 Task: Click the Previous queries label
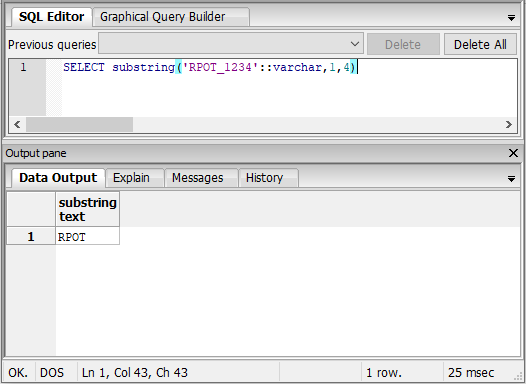(52, 45)
